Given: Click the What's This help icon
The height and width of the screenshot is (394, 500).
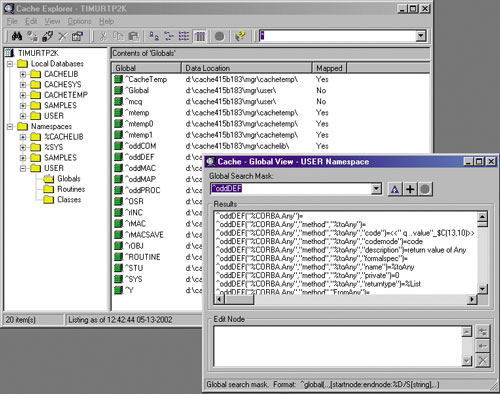Looking at the screenshot, I should click(x=240, y=36).
